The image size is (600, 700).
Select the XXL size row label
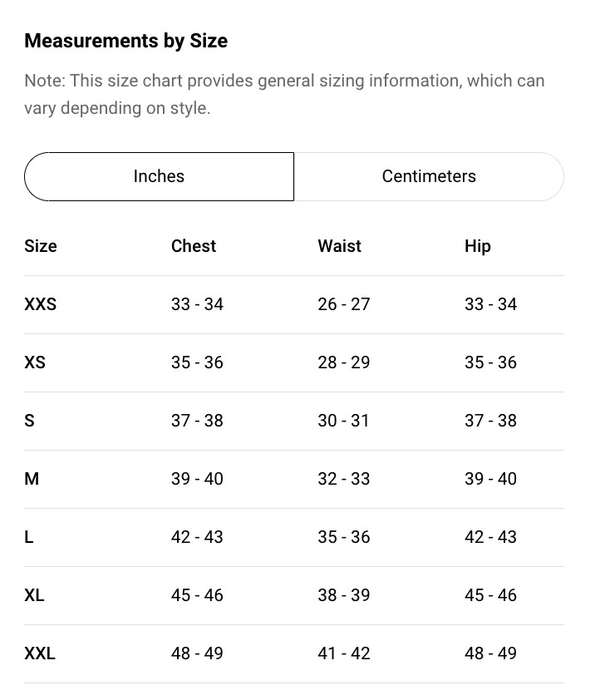(40, 653)
